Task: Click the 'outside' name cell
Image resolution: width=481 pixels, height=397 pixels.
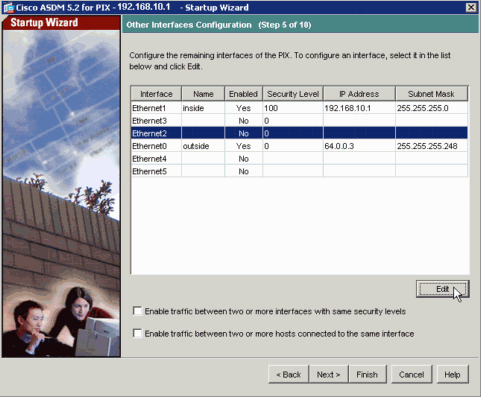Action: (x=203, y=146)
